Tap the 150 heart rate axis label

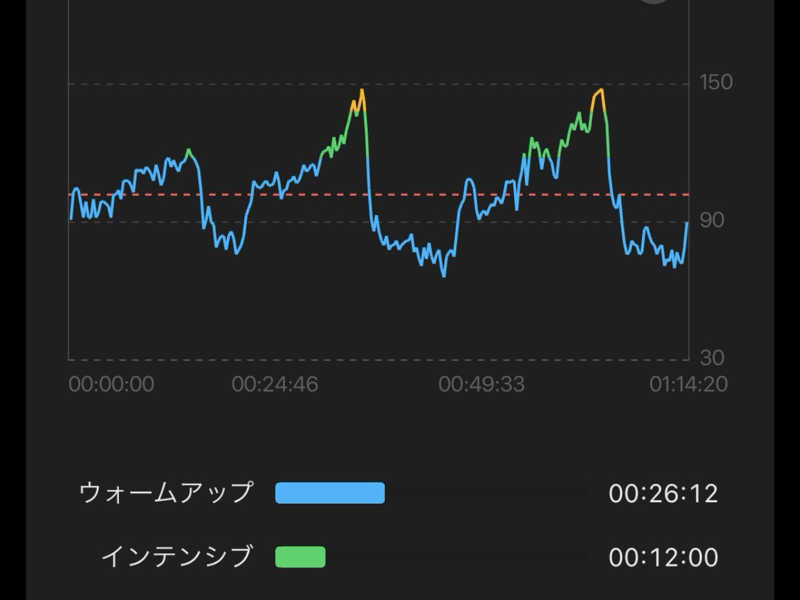coord(716,82)
